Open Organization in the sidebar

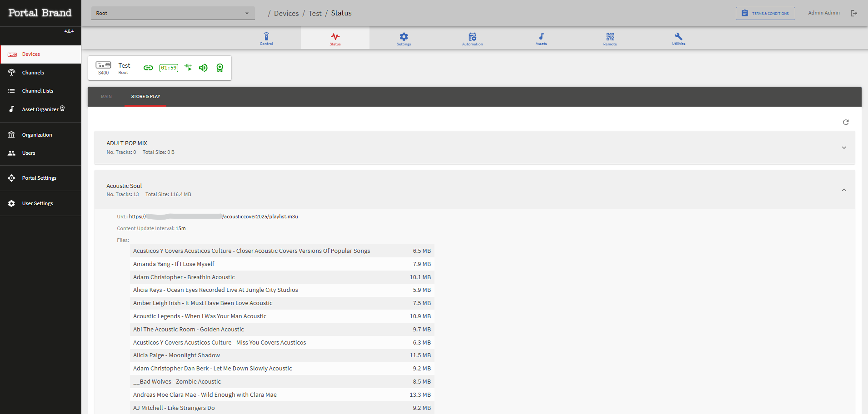(x=40, y=135)
